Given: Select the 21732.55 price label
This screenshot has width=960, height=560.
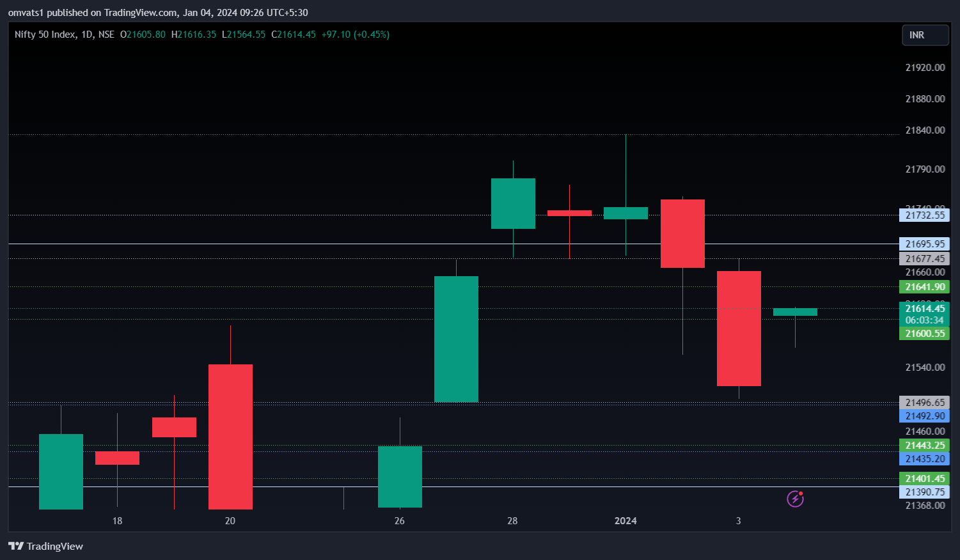Looking at the screenshot, I should pyautogui.click(x=924, y=215).
